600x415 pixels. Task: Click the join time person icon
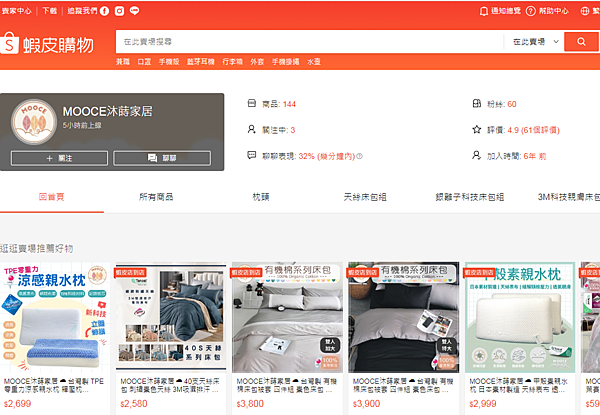coord(476,155)
